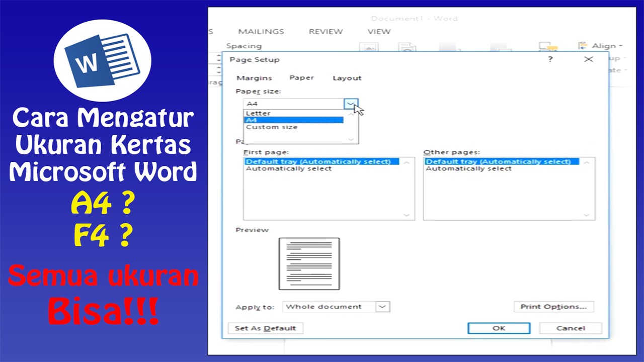Image resolution: width=644 pixels, height=362 pixels.
Task: Switch to the Layout tab
Action: (x=347, y=78)
